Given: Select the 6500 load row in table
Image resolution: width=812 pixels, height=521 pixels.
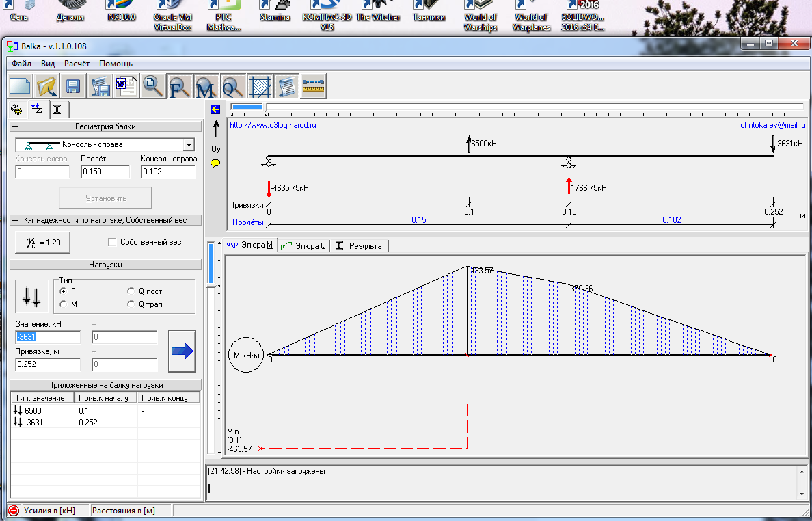Looking at the screenshot, I should (x=105, y=411).
